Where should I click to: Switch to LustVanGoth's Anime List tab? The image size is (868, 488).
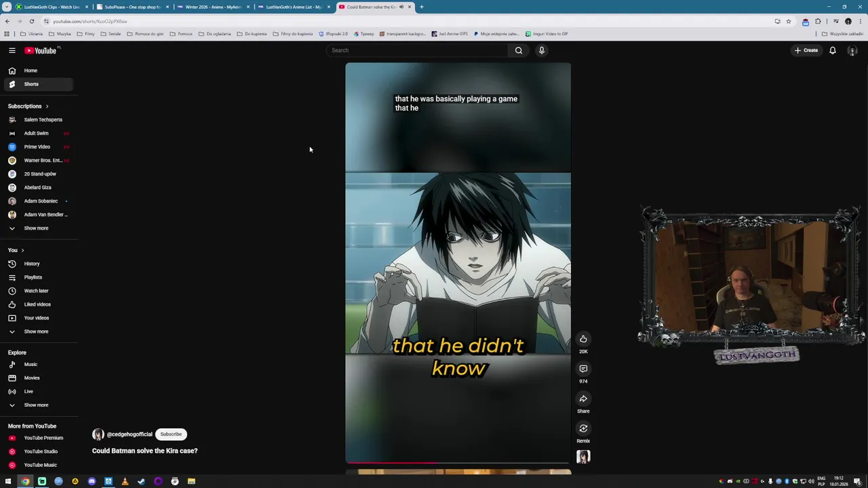(294, 7)
